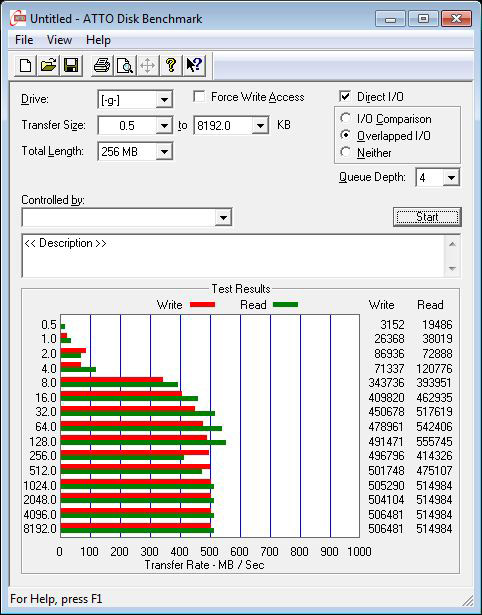Click Write value 343736 in results
The width and height of the screenshot is (482, 615).
(x=386, y=382)
